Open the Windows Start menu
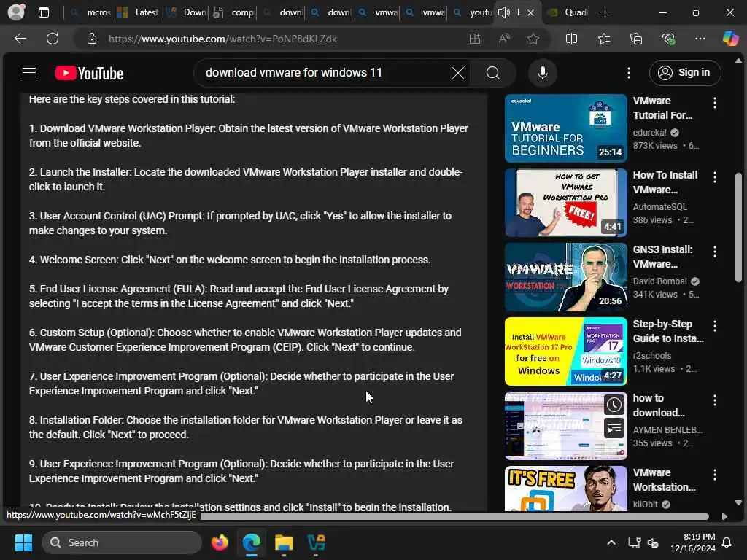This screenshot has width=747, height=560. (23, 542)
